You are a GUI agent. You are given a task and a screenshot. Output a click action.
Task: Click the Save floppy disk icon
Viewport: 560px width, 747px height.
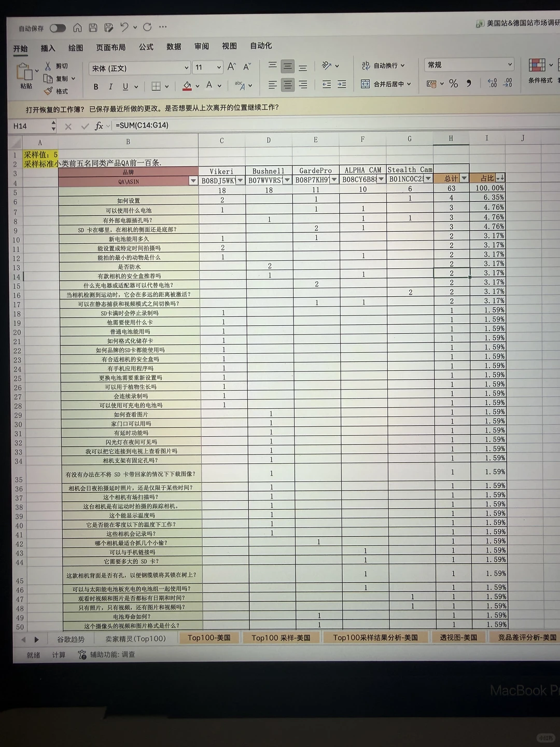pos(93,27)
